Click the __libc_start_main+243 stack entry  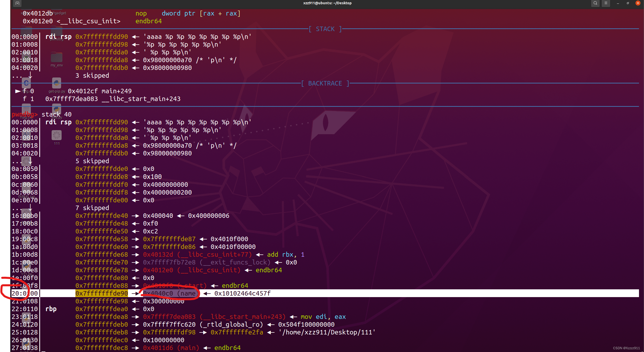click(x=214, y=317)
